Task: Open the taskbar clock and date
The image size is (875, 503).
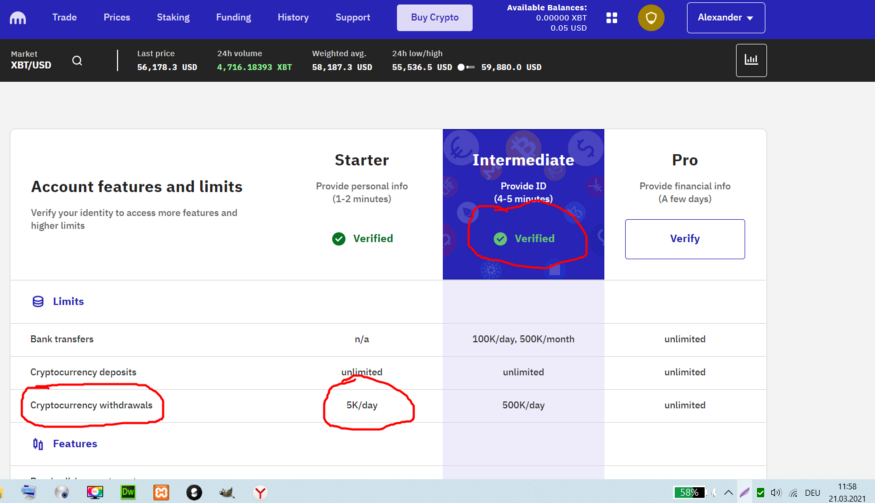Action: pos(847,492)
